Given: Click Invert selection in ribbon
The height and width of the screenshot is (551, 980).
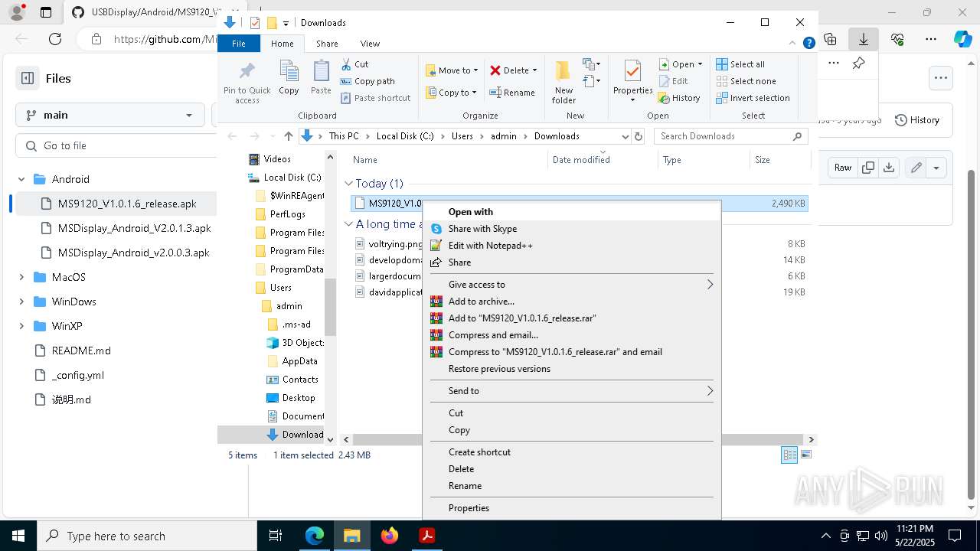Looking at the screenshot, I should pyautogui.click(x=753, y=98).
